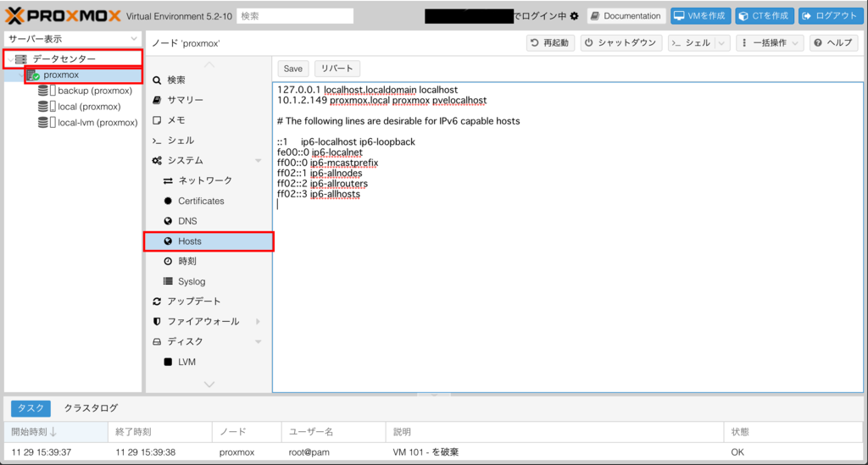The image size is (868, 465).
Task: Collapse the bottom log panel handle
Action: [x=434, y=395]
